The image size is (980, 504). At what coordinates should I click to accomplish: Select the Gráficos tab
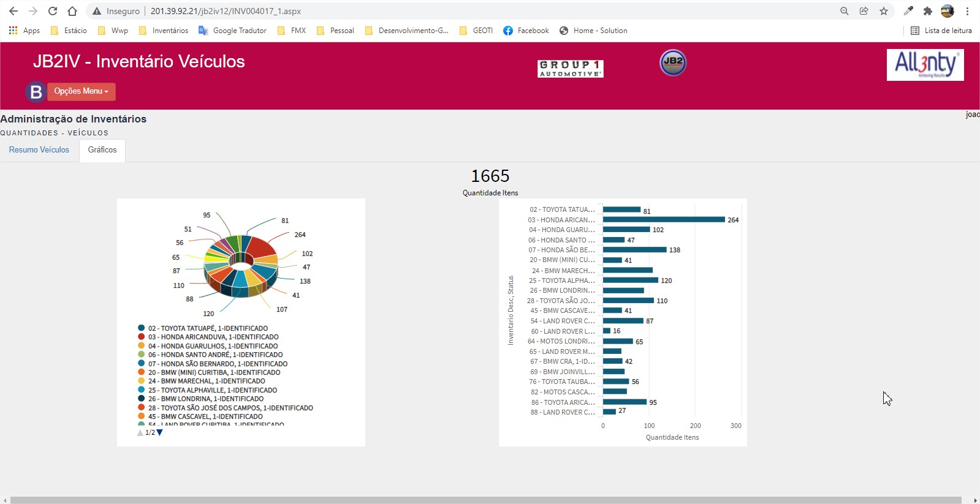pyautogui.click(x=102, y=150)
